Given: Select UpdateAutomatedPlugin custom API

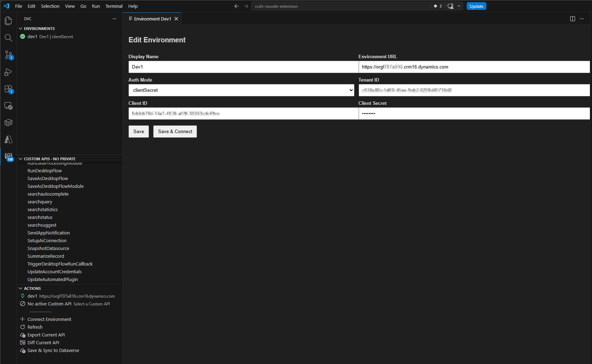Looking at the screenshot, I should pos(53,279).
